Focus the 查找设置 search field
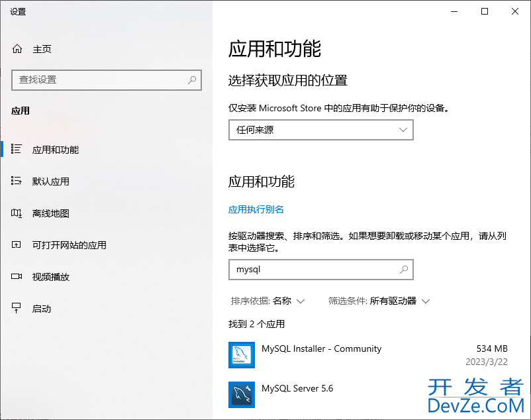The width and height of the screenshot is (531, 420). [x=107, y=80]
